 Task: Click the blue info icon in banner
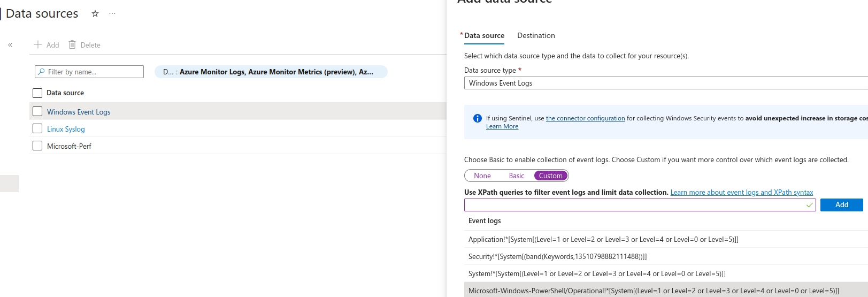click(478, 118)
